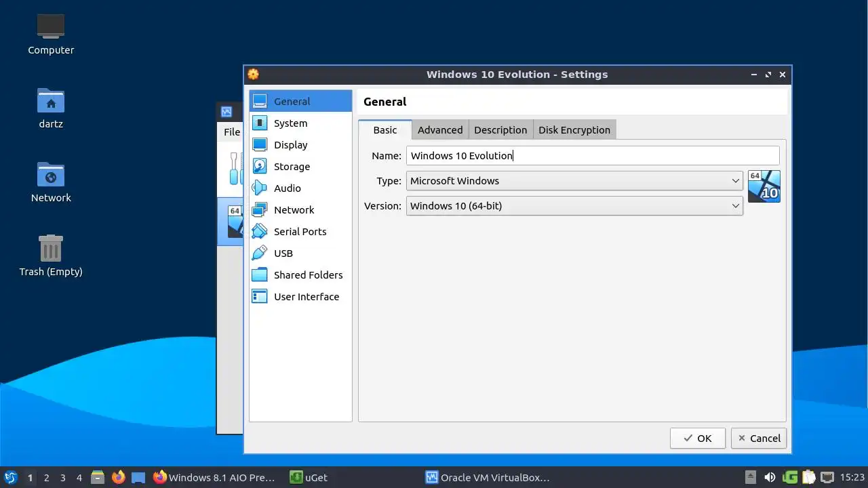Switch to Oracle VM VirtualBox taskbar entry
868x488 pixels.
488,477
